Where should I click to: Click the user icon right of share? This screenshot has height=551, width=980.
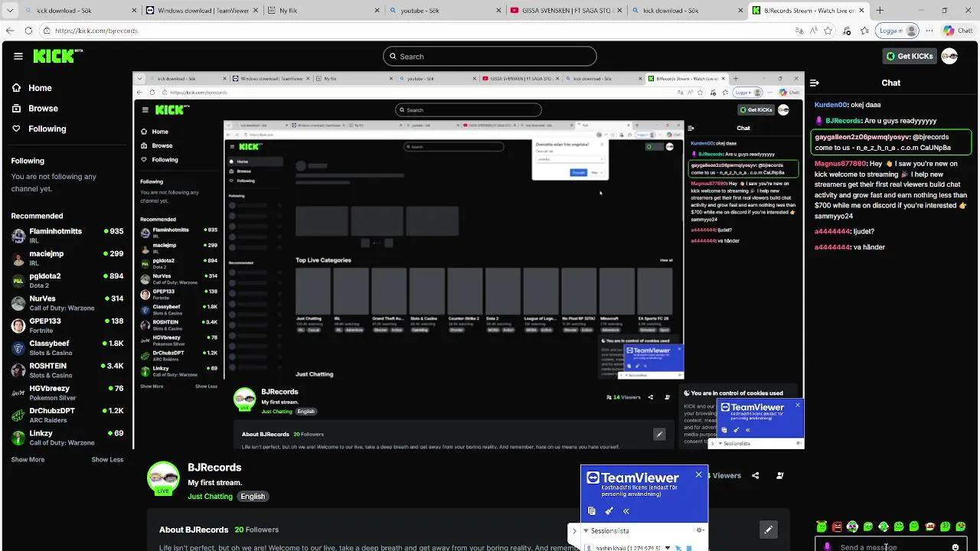click(x=780, y=475)
